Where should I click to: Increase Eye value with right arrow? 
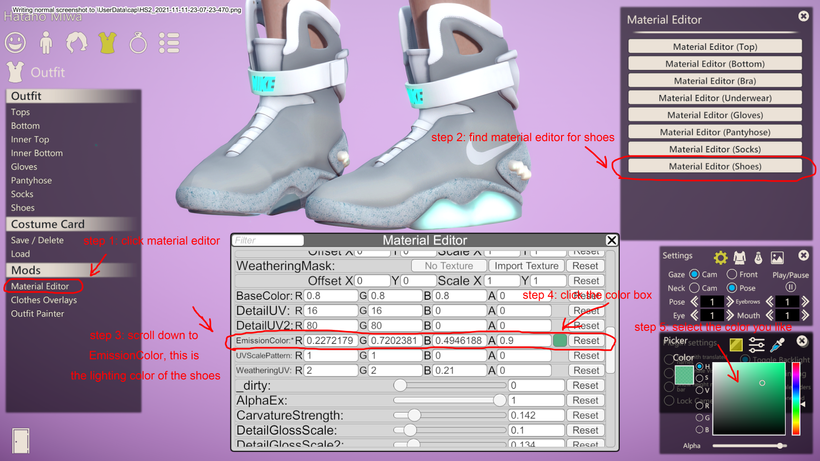pos(730,315)
